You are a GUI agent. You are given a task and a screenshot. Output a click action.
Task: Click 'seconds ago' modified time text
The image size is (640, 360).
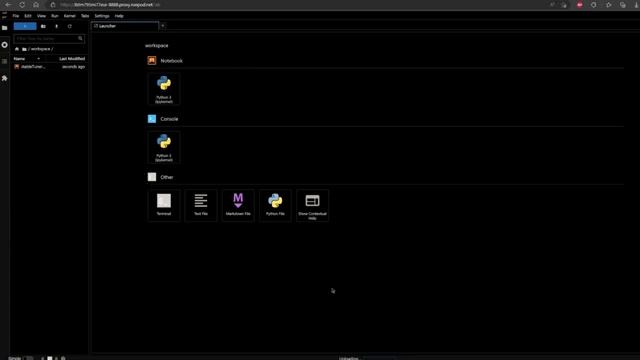click(x=73, y=67)
